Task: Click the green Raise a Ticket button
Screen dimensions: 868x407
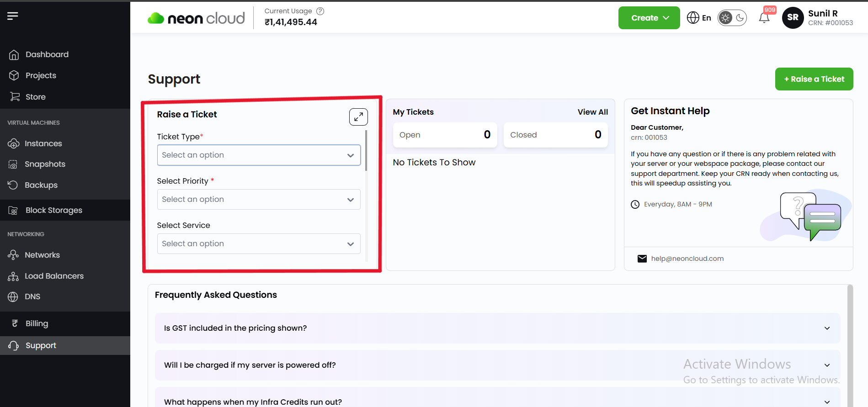Action: click(814, 79)
